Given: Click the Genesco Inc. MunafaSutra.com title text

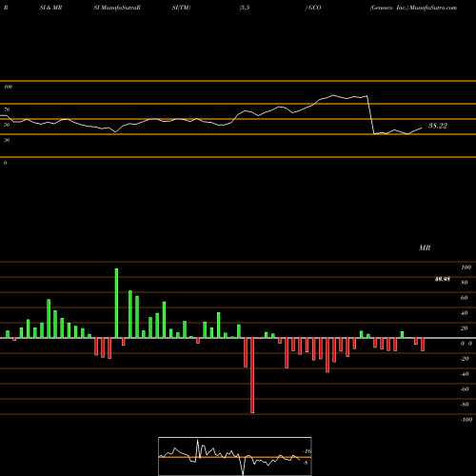Looking at the screenshot, I should point(413,8).
